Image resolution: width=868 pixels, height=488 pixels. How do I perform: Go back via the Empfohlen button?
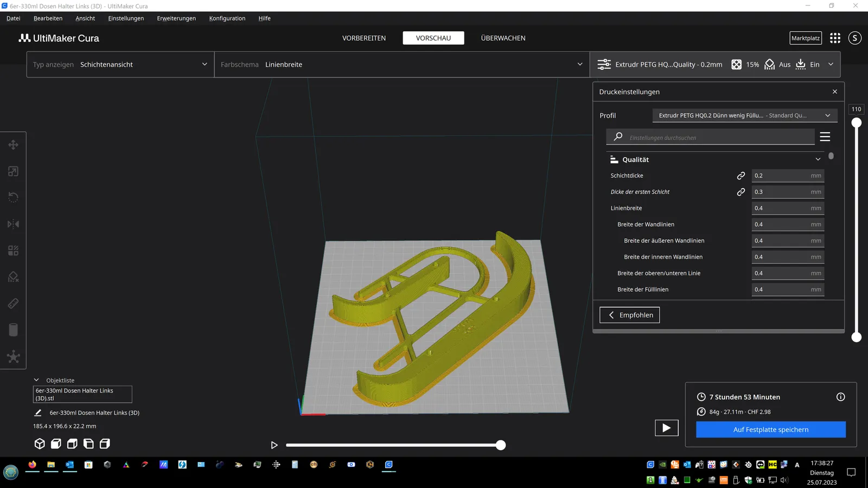coord(629,315)
